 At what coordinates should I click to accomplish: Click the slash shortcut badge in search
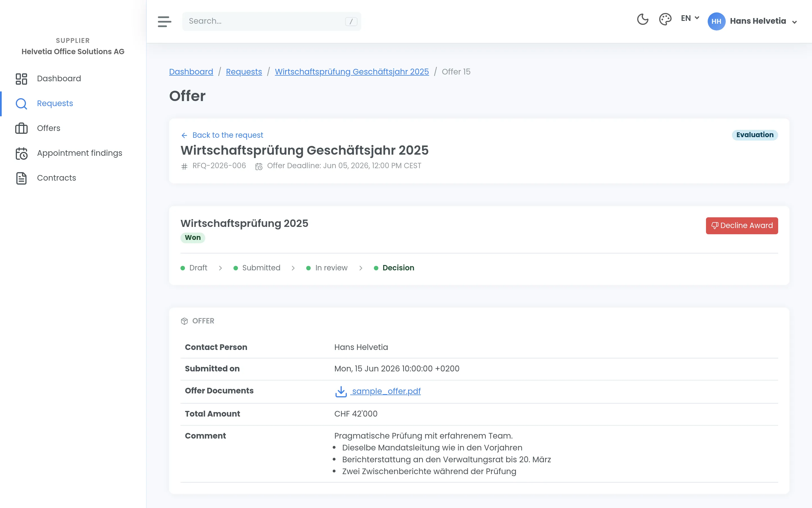(351, 21)
